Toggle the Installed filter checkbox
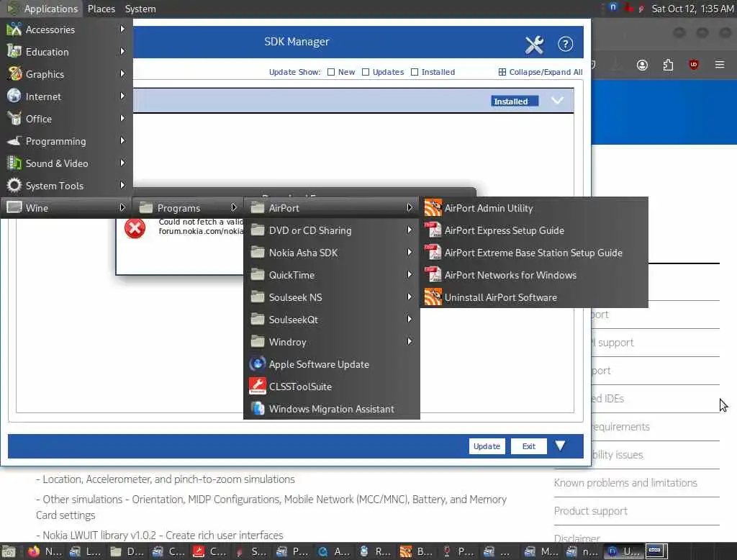 (x=414, y=72)
